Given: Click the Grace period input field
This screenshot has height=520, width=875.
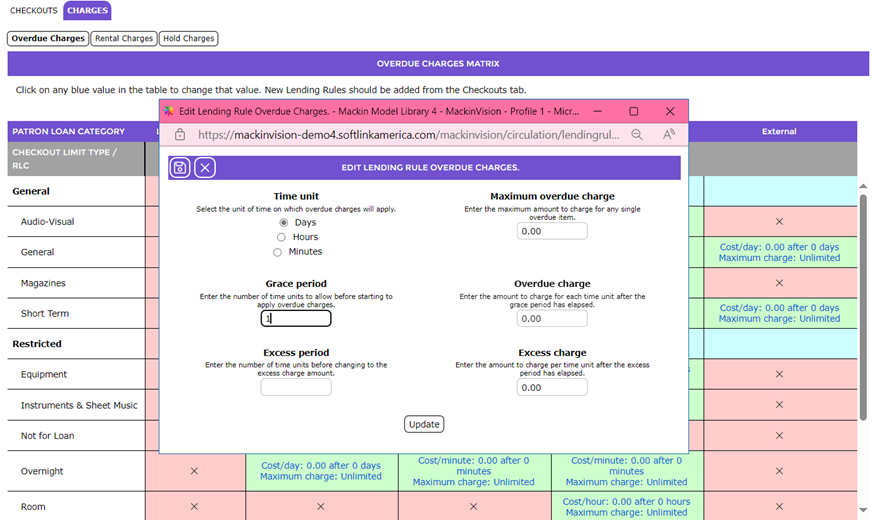Looking at the screenshot, I should click(x=296, y=319).
